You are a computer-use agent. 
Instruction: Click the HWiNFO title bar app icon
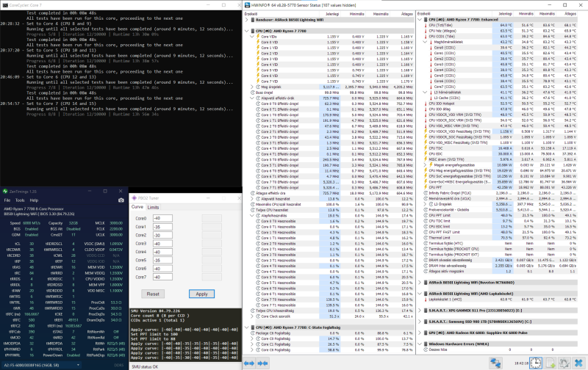(248, 5)
